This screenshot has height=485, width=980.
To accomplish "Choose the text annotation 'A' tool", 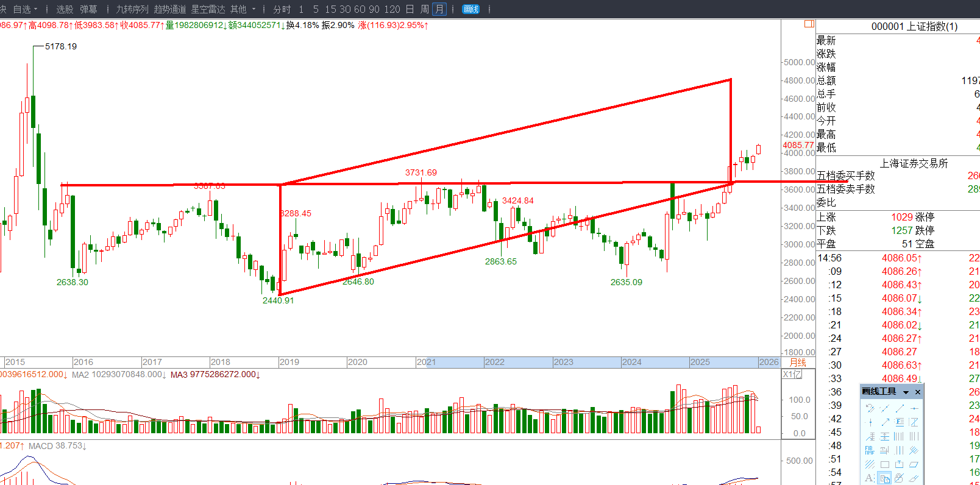I will (870, 478).
